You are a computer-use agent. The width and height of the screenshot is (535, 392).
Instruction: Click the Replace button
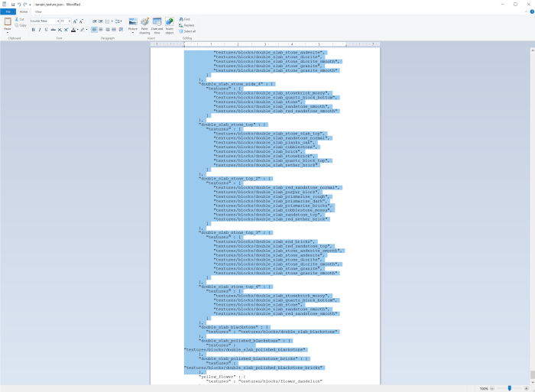tap(186, 25)
